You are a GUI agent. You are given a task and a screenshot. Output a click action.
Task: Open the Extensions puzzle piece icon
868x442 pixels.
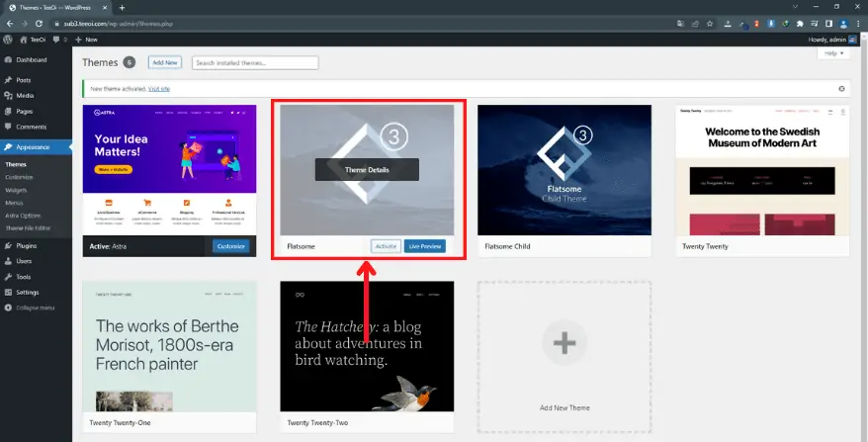(x=800, y=24)
